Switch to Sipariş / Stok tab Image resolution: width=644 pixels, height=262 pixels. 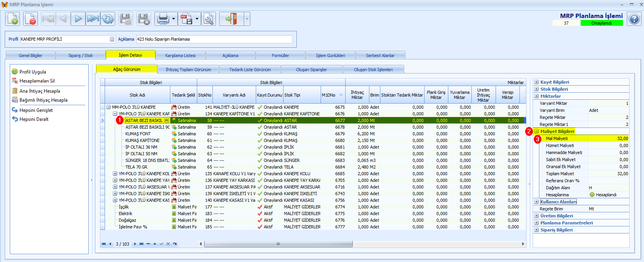pos(80,56)
